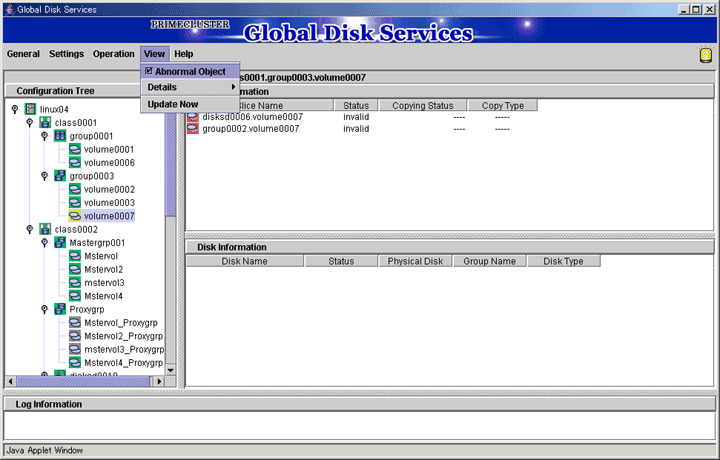Viewport: 720px width, 460px height.
Task: Click the disk Status column header
Action: [x=341, y=261]
